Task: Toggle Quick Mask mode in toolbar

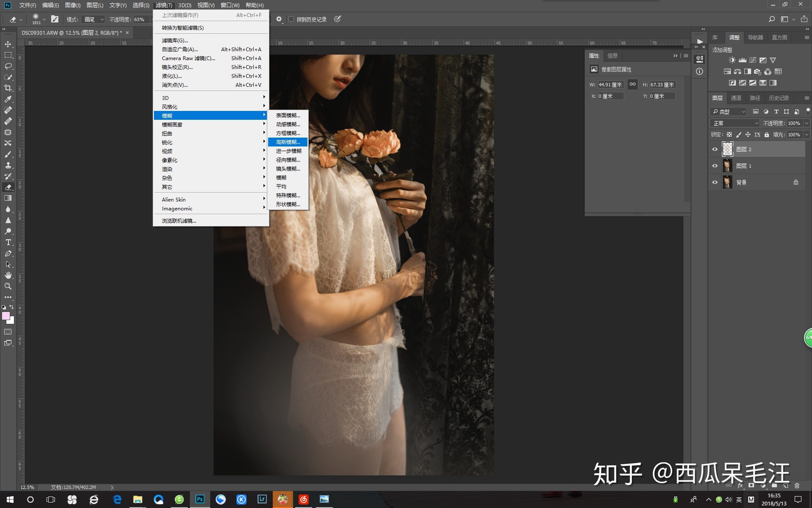Action: 8,332
